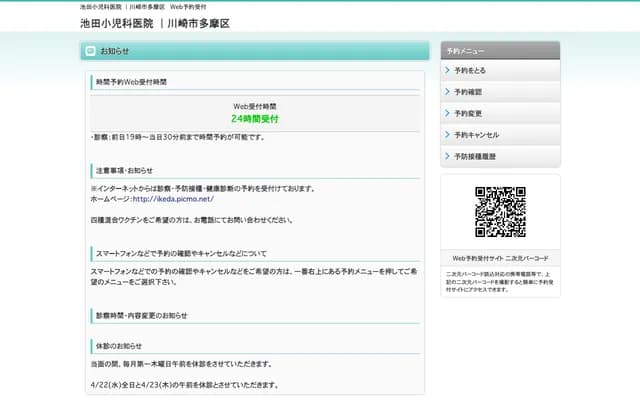Click the green 24時間受付 text

click(x=255, y=118)
